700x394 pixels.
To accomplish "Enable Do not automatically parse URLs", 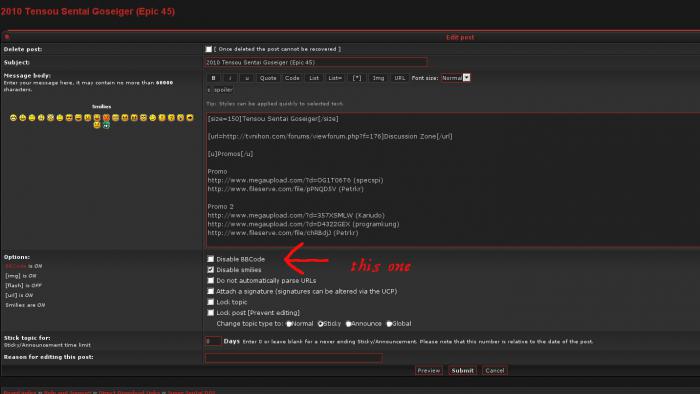I will click(x=211, y=280).
